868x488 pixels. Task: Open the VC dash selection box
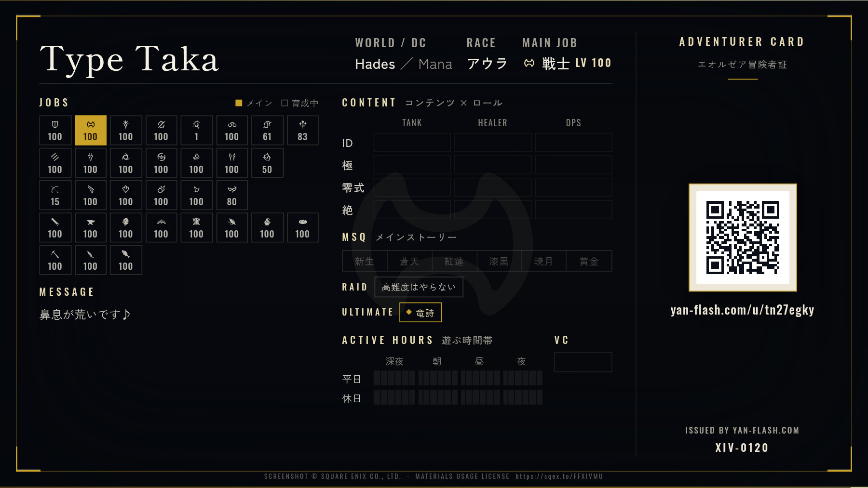583,362
